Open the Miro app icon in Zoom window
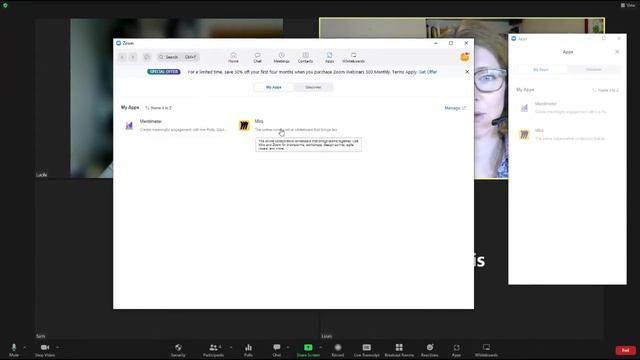640x360 pixels. [x=244, y=126]
